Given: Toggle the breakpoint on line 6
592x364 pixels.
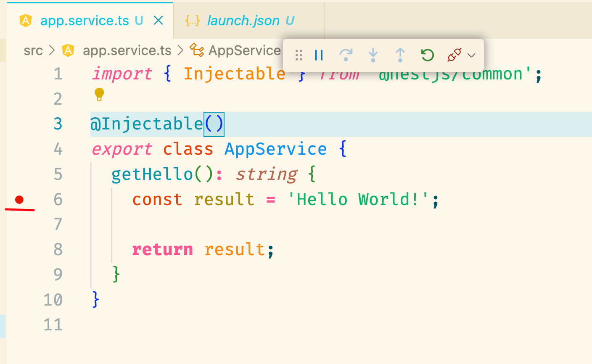Looking at the screenshot, I should pyautogui.click(x=19, y=200).
